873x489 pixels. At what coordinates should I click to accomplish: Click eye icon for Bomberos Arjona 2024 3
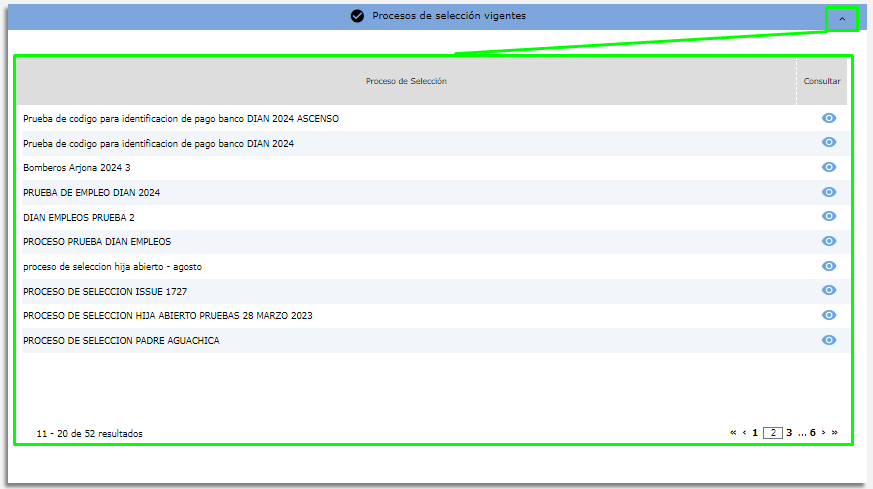[x=828, y=167]
